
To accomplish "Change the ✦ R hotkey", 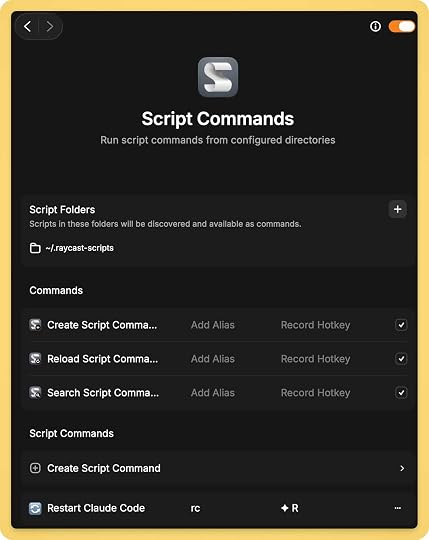I will [290, 508].
